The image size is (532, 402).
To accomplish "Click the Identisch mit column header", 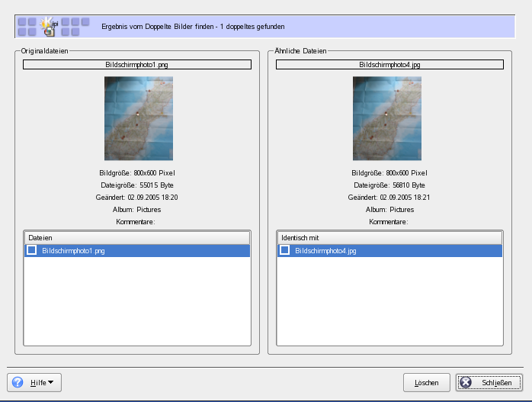I will (x=389, y=238).
